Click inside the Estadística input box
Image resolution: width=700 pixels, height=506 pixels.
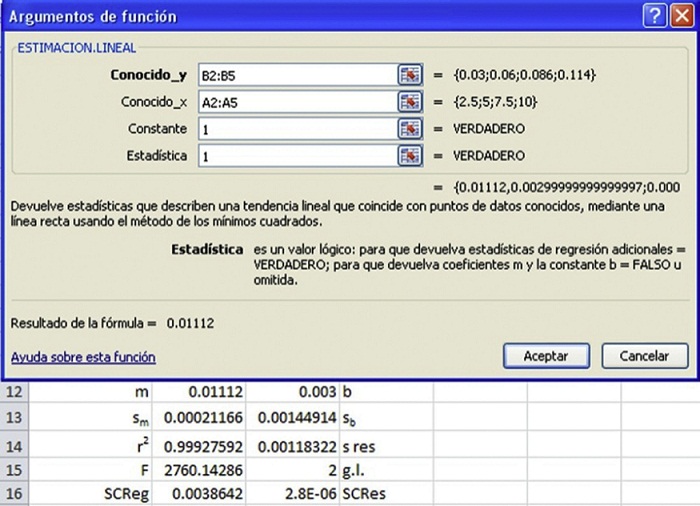pos(296,156)
